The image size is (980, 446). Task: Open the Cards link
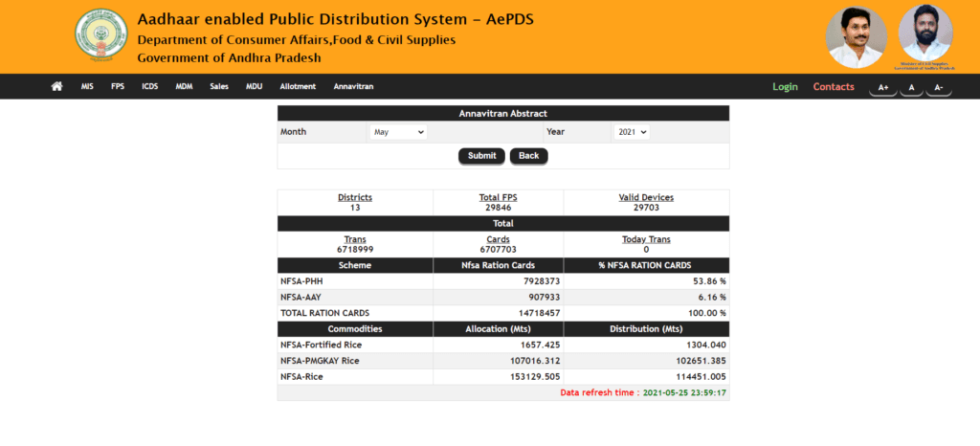click(498, 239)
